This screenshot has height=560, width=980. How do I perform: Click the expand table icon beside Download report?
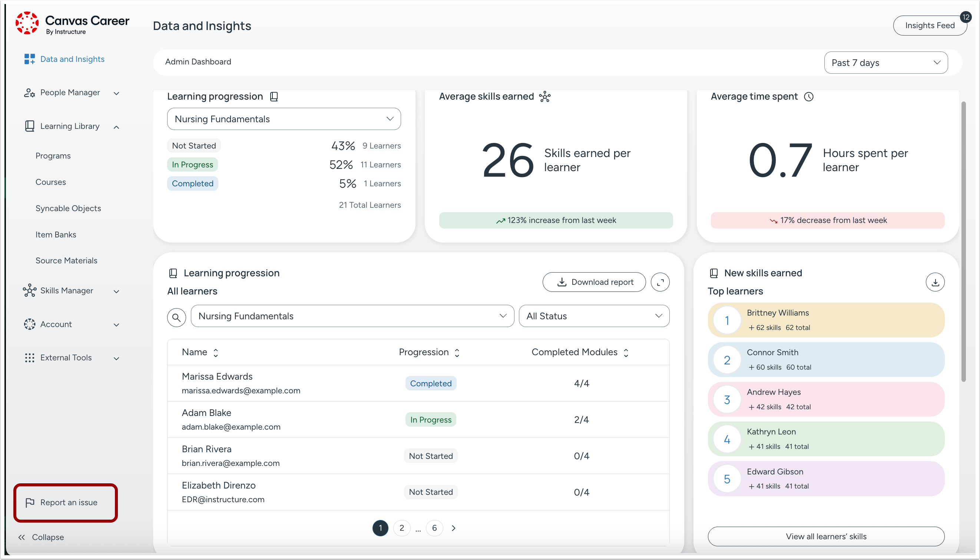[x=660, y=282]
